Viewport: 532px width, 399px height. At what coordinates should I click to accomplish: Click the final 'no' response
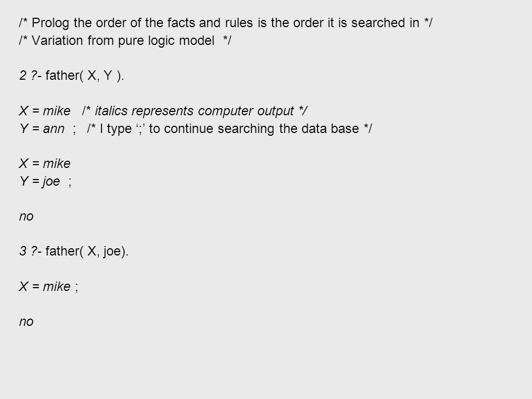tap(27, 322)
